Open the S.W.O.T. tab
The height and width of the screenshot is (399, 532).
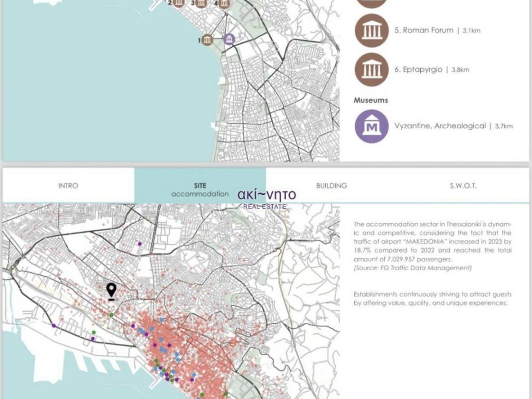pos(463,185)
